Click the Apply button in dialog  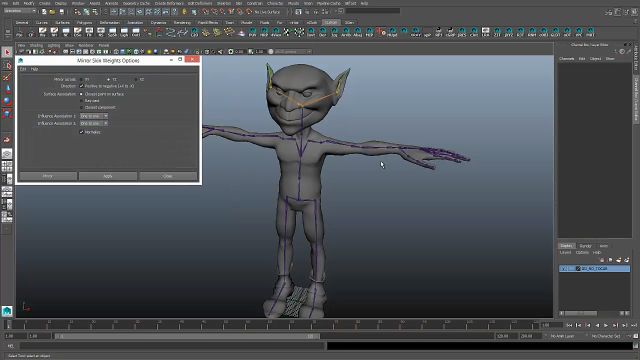pyautogui.click(x=108, y=176)
